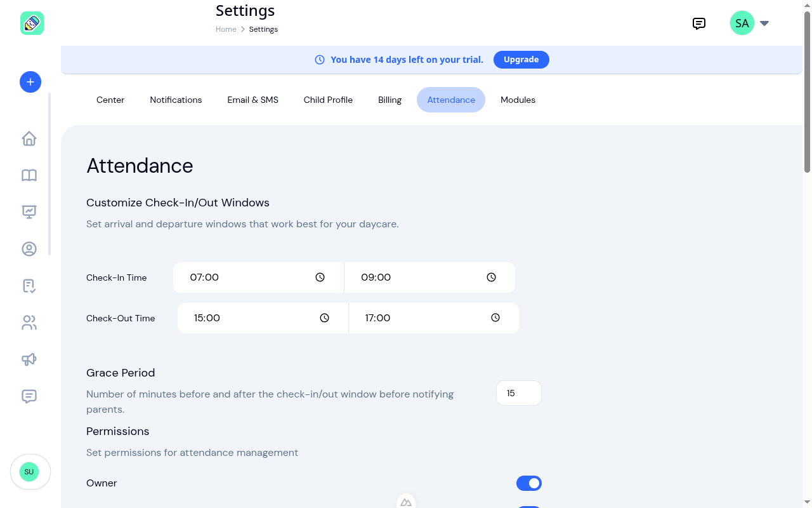812x508 pixels.
Task: Follow the Home breadcrumb link
Action: click(226, 29)
